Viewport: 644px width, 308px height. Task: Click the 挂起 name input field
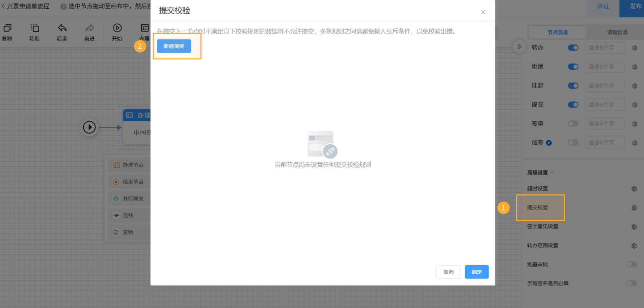point(605,86)
